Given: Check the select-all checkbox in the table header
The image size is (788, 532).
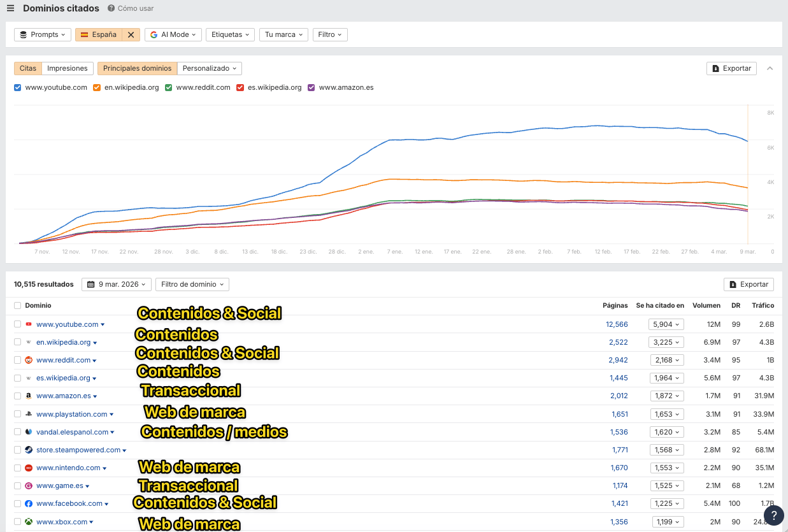Looking at the screenshot, I should coord(17,305).
